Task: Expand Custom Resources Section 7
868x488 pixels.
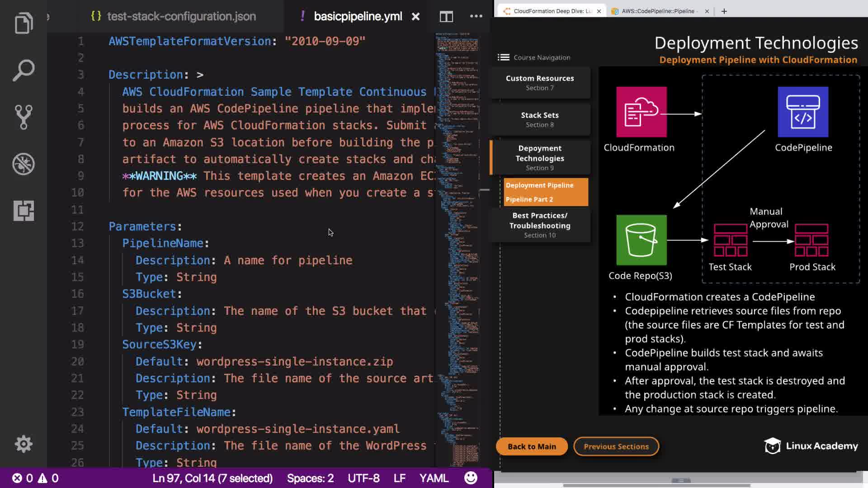Action: click(540, 83)
